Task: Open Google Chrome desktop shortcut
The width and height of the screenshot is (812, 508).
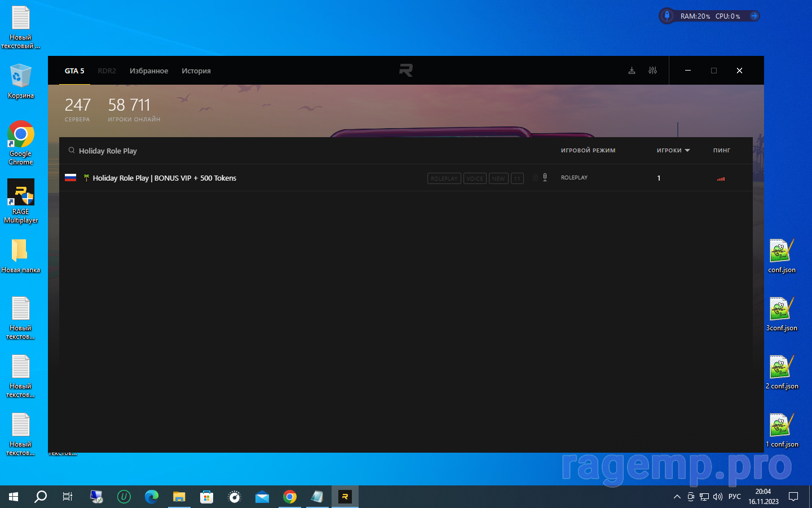Action: [x=21, y=143]
